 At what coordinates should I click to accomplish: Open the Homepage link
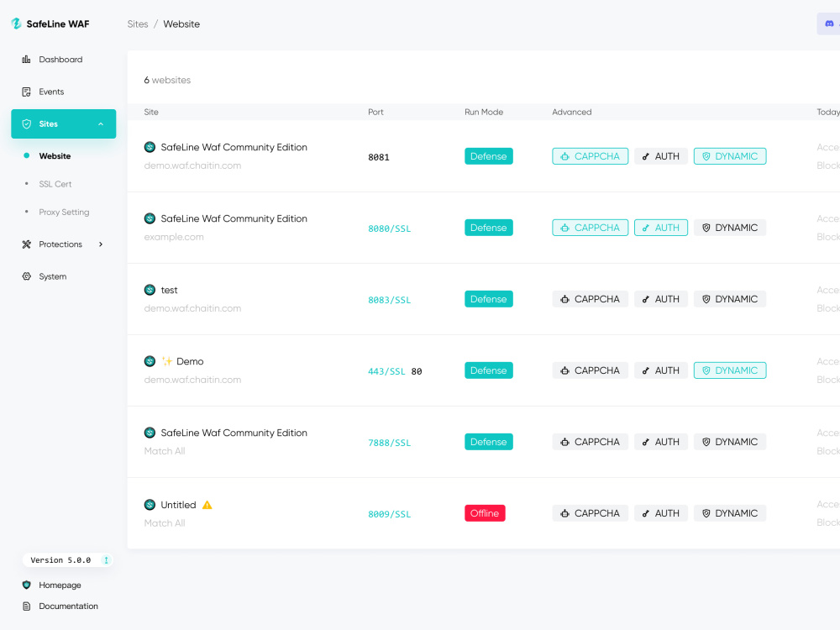pyautogui.click(x=60, y=585)
